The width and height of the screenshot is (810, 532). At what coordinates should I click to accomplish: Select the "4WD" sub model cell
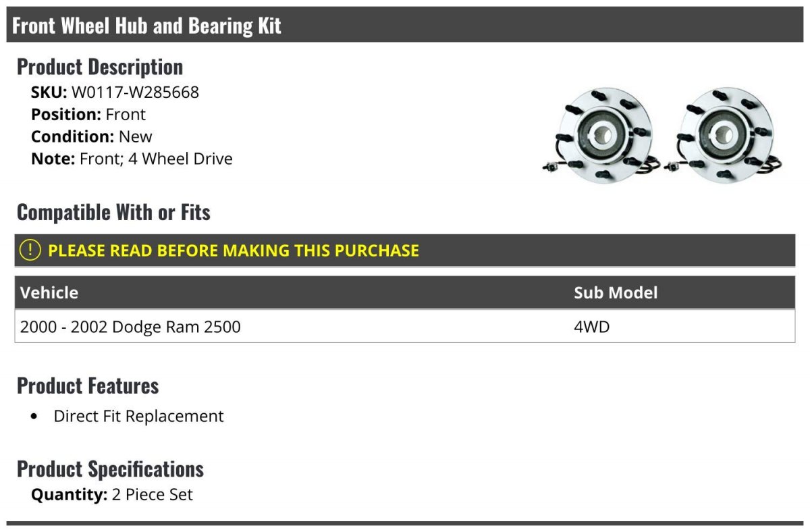pyautogui.click(x=591, y=327)
